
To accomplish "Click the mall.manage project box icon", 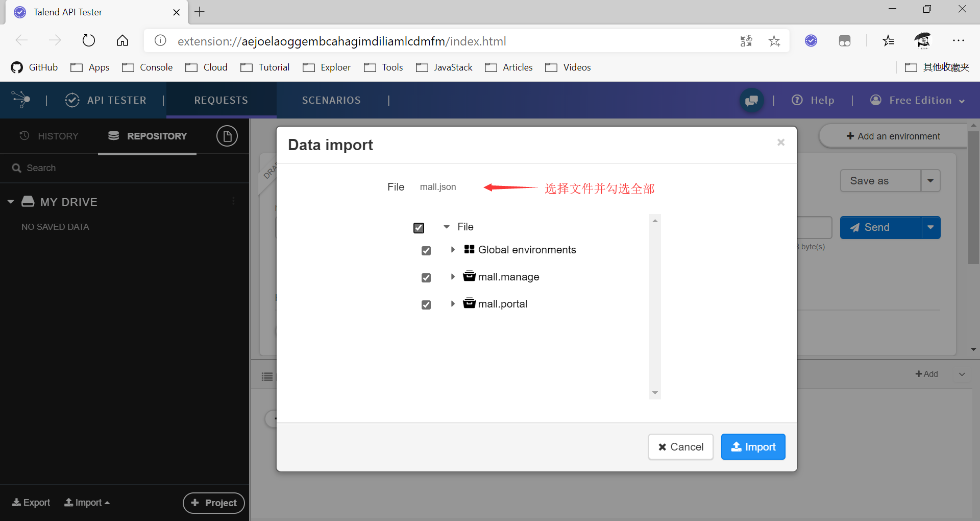I will [x=469, y=276].
